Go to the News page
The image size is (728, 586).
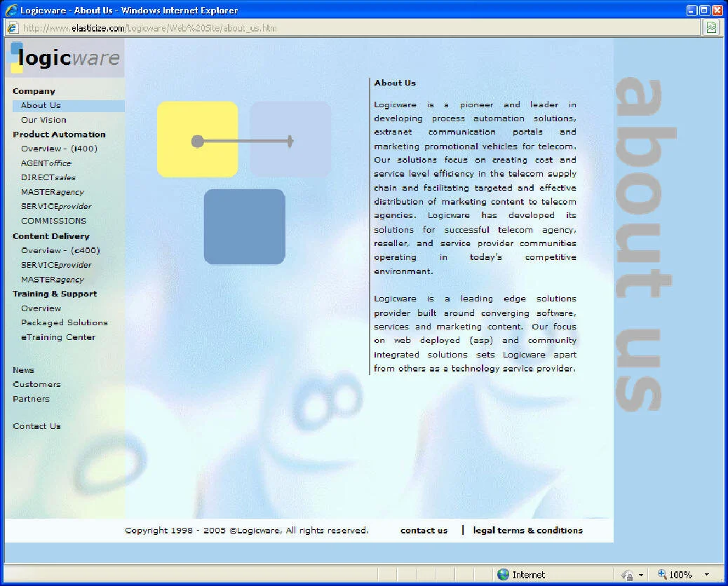pyautogui.click(x=23, y=370)
